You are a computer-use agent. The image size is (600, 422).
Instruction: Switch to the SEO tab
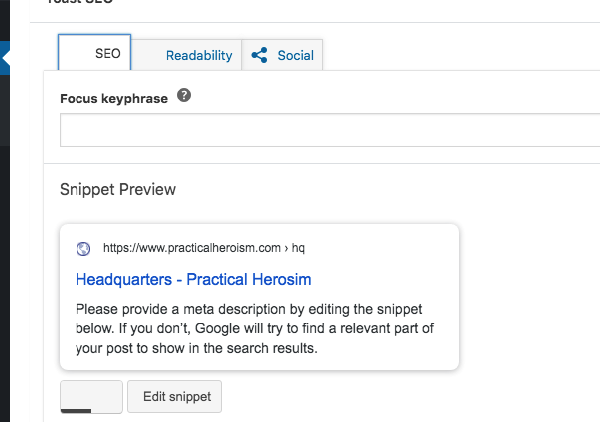107,54
